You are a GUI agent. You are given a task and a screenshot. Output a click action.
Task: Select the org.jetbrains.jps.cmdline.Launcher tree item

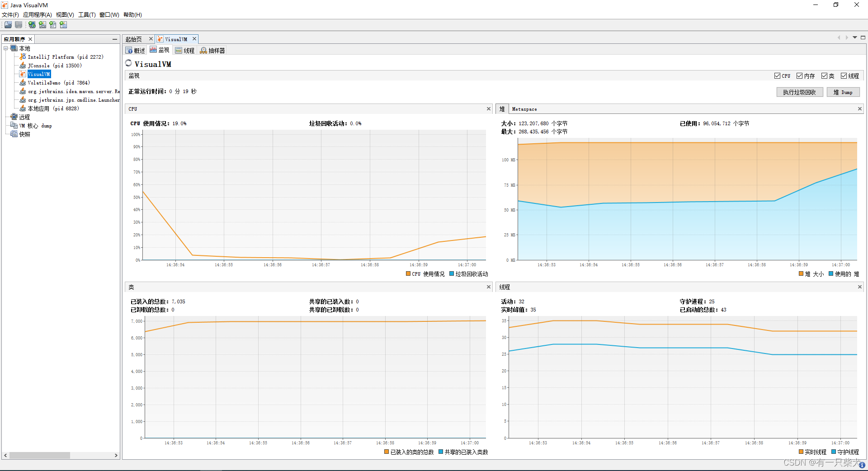pos(74,100)
